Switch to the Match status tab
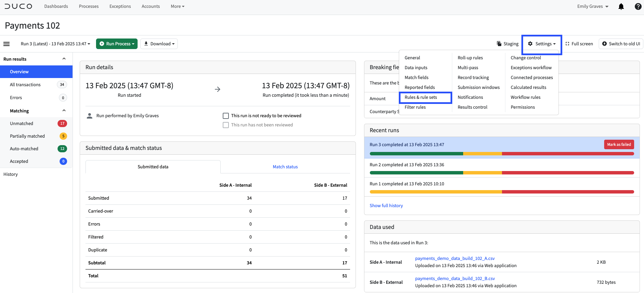 coord(285,167)
